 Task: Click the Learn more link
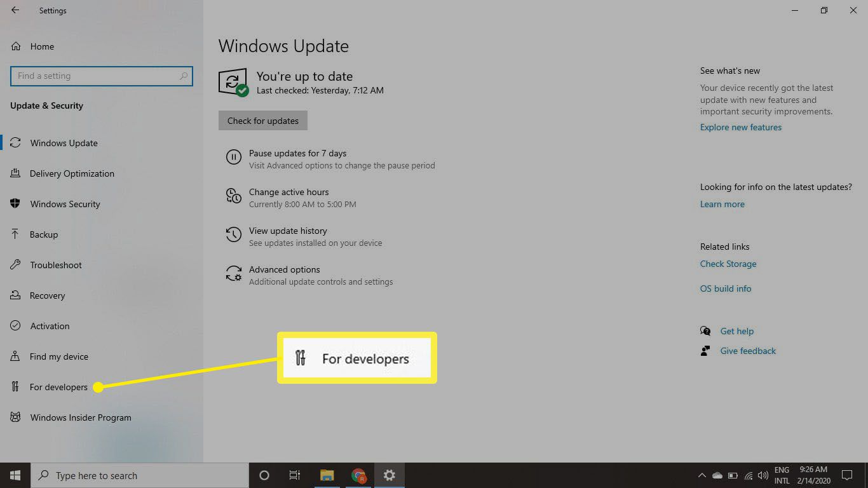coord(722,204)
